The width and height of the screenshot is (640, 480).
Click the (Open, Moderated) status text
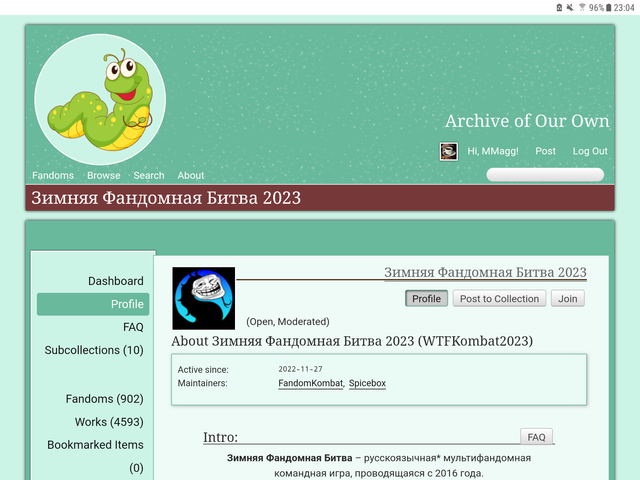click(x=288, y=322)
